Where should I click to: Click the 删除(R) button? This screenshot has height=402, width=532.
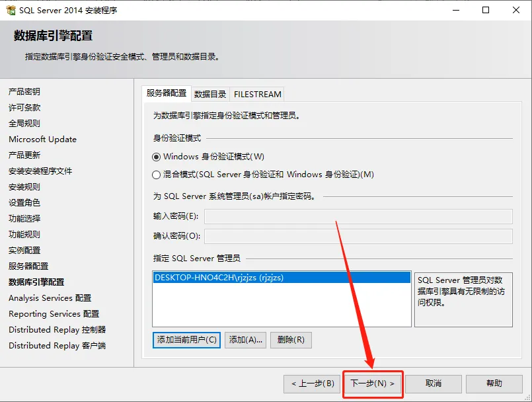291,340
